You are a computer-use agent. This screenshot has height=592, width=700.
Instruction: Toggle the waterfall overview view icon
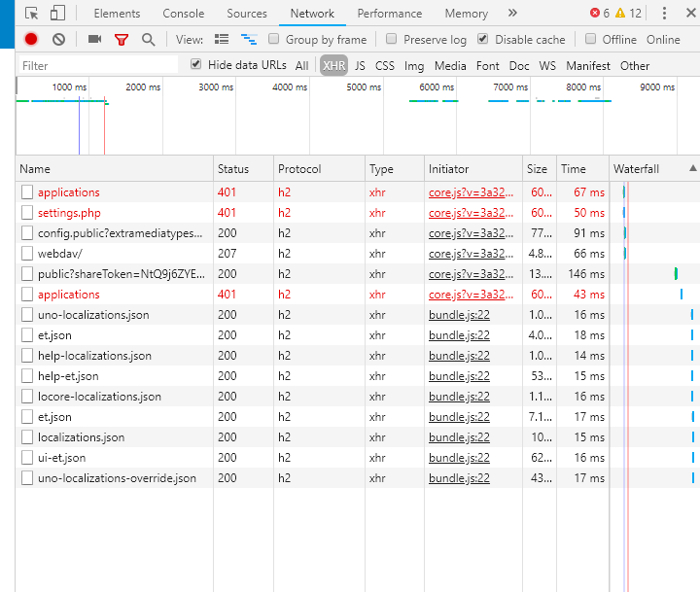click(x=249, y=39)
